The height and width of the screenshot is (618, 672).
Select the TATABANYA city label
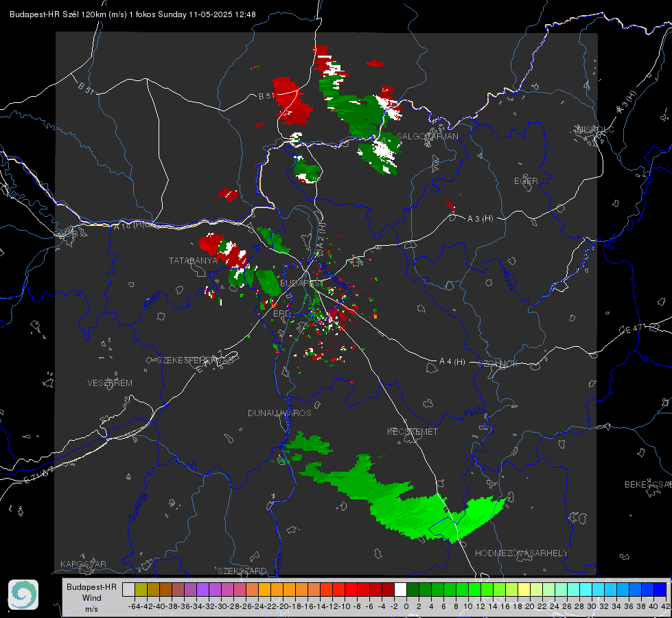point(193,261)
